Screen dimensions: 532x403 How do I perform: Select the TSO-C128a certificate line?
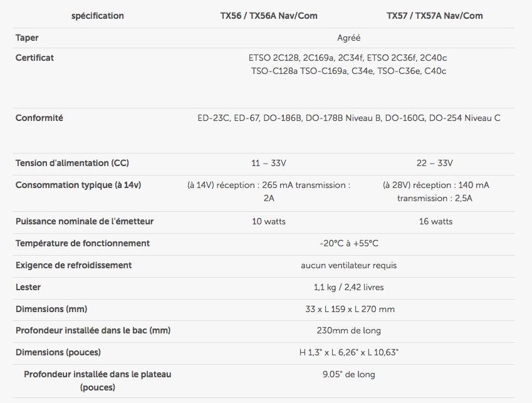[x=348, y=71]
